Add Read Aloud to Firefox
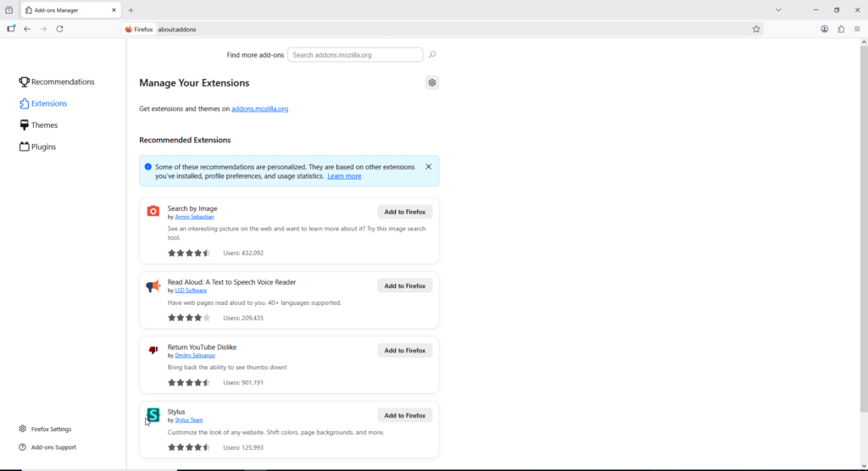Screen dimensions: 868x471 [x=404, y=285]
